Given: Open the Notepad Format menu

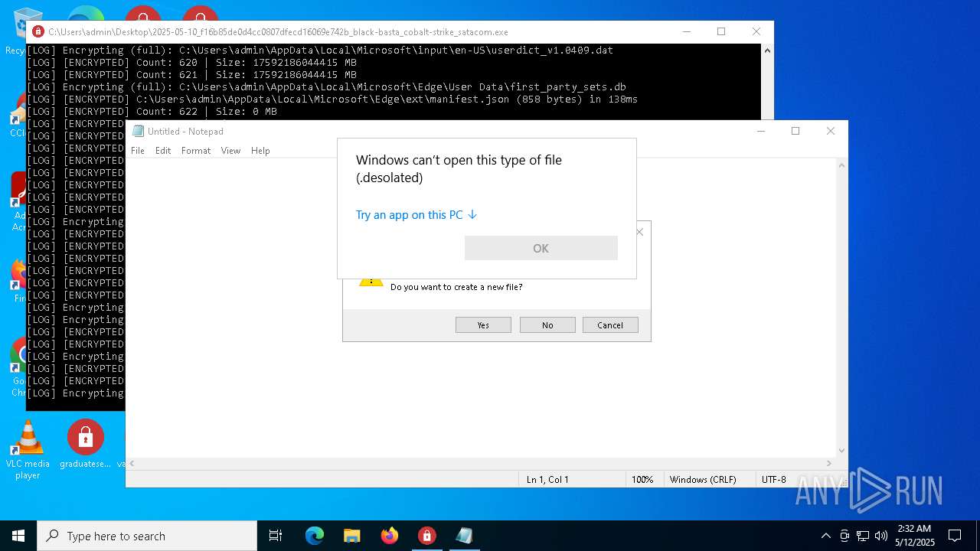Looking at the screenshot, I should click(x=196, y=151).
